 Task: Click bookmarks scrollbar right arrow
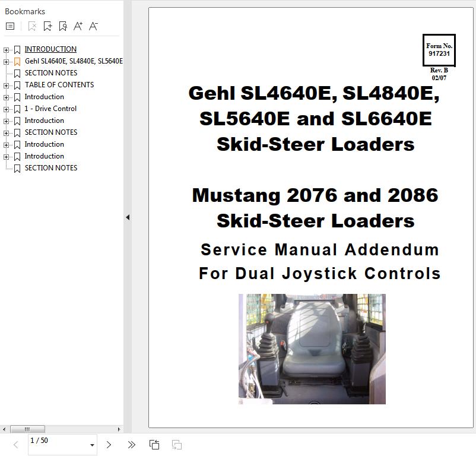pos(119,429)
